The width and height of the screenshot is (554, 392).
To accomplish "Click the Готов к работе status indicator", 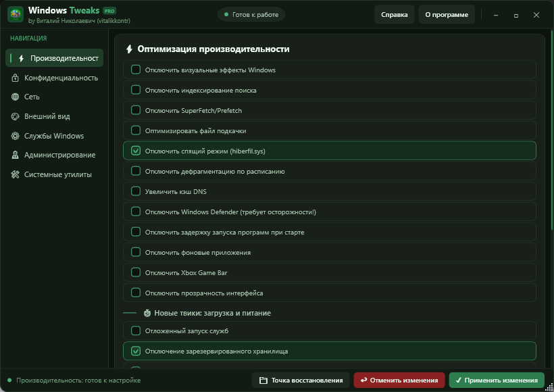I will [251, 14].
